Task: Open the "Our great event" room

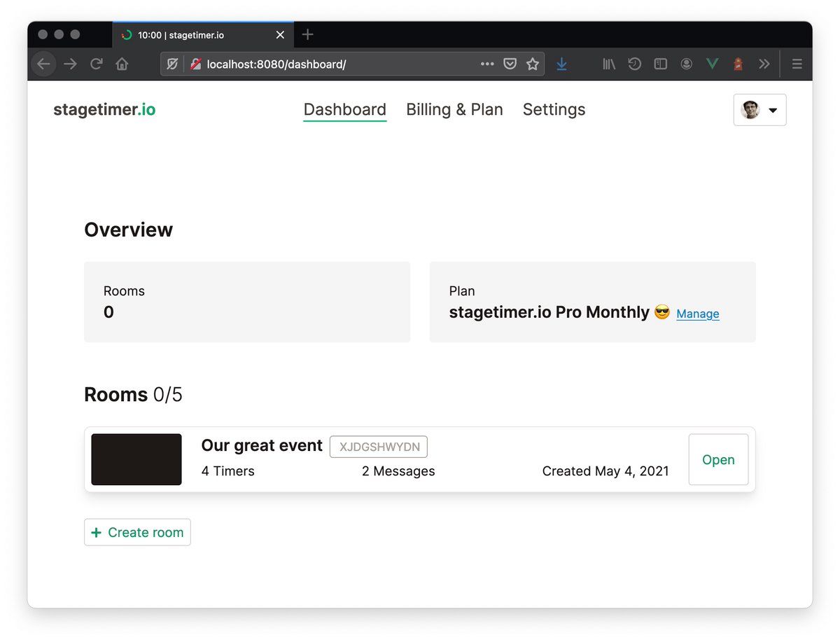Action: [718, 459]
